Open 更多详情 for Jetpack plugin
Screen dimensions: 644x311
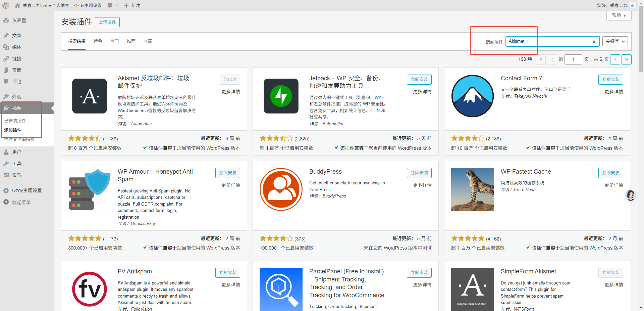point(422,92)
